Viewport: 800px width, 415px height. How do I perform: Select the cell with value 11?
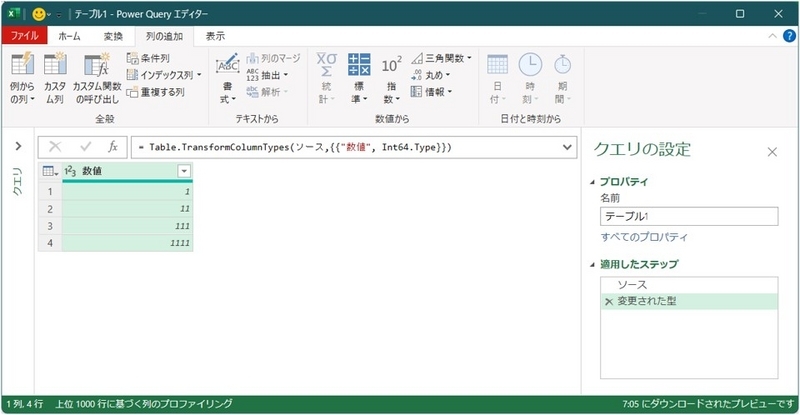[x=128, y=209]
